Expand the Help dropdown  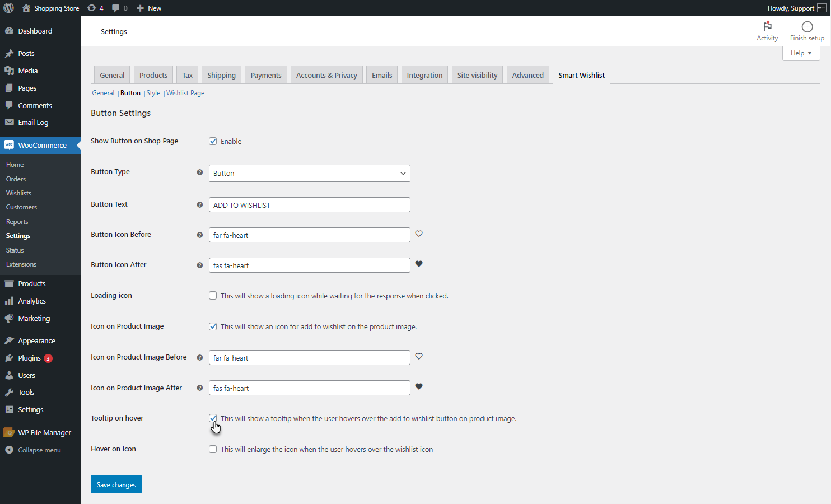coord(801,53)
